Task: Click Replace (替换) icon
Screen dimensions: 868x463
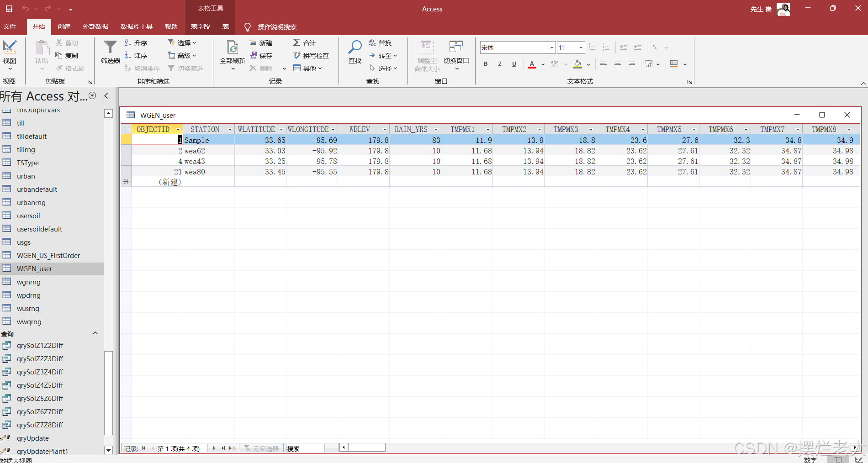Action: tap(372, 42)
